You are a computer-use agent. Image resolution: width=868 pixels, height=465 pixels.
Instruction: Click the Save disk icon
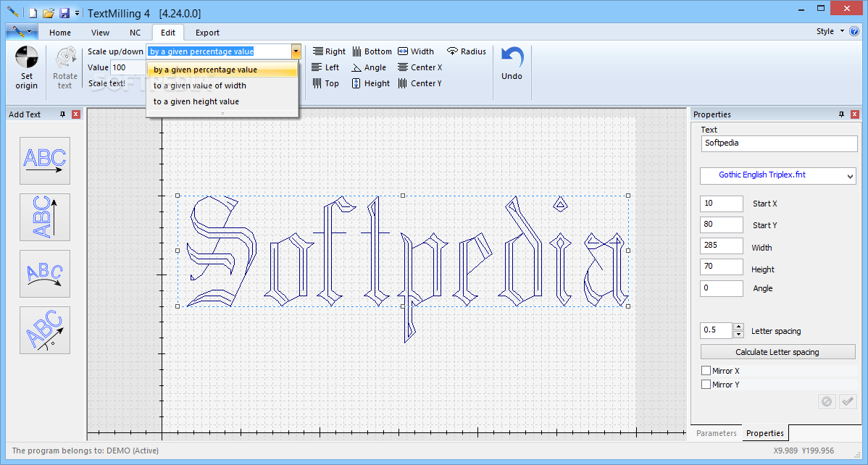[x=64, y=12]
